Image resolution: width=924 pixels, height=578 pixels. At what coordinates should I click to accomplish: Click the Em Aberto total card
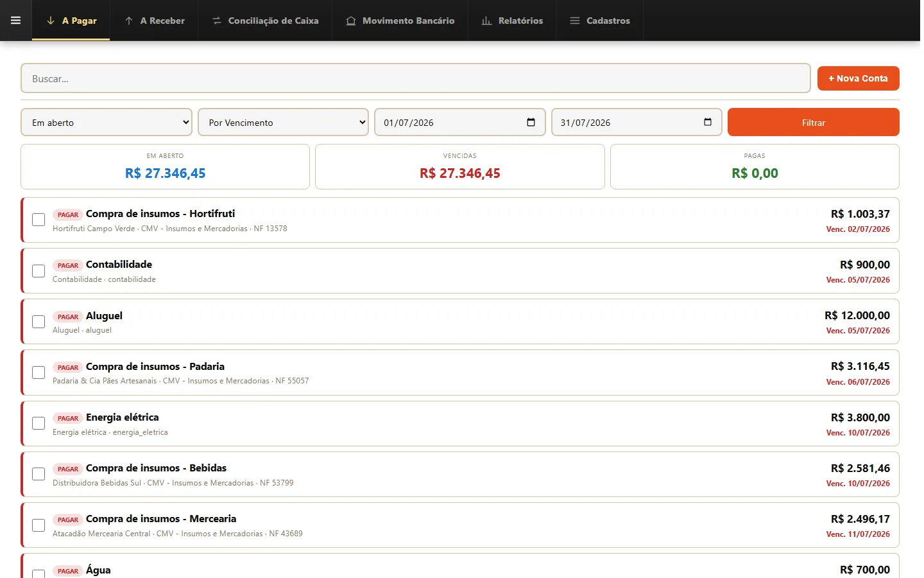click(x=165, y=166)
